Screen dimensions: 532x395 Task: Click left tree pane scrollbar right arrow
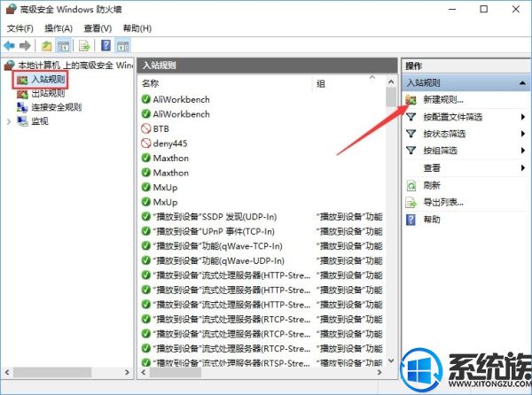(x=127, y=372)
